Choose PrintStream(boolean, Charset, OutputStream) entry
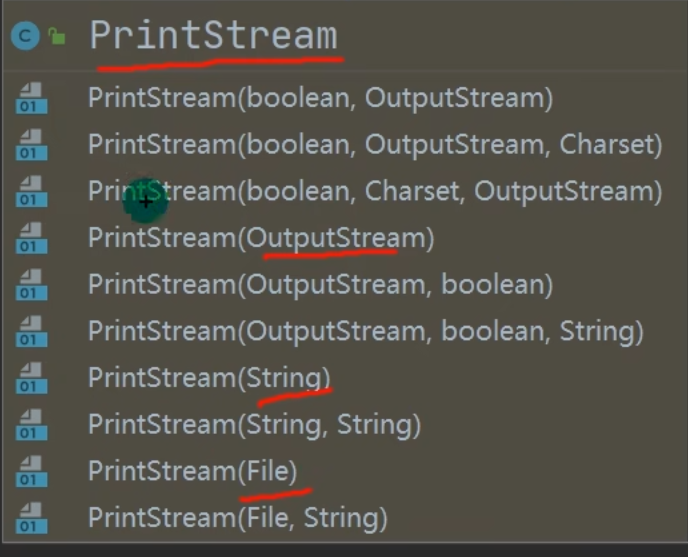This screenshot has width=688, height=557. pyautogui.click(x=375, y=191)
